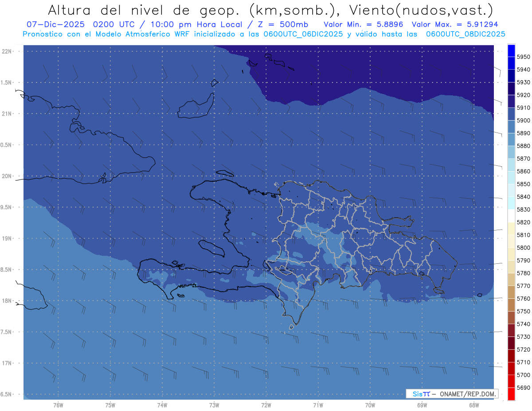Screen dimensions: 532x411
Task: Click the '74W' longitude label
Action: pyautogui.click(x=162, y=405)
